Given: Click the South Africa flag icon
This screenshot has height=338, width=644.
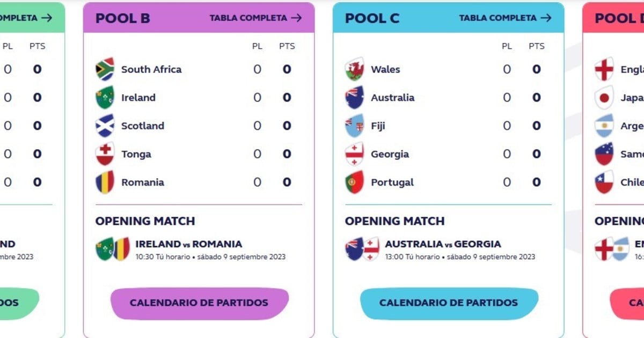Looking at the screenshot, I should pyautogui.click(x=105, y=69).
